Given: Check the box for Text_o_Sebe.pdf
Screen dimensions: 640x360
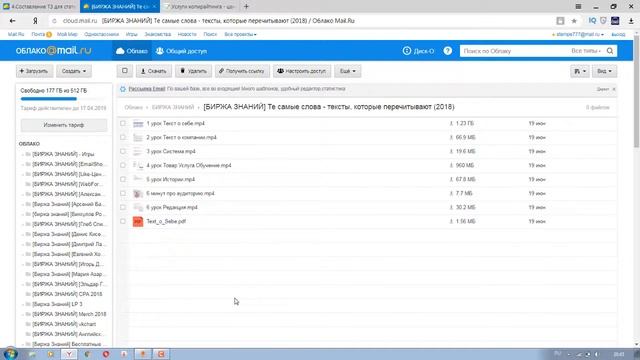Looking at the screenshot, I should tap(123, 221).
